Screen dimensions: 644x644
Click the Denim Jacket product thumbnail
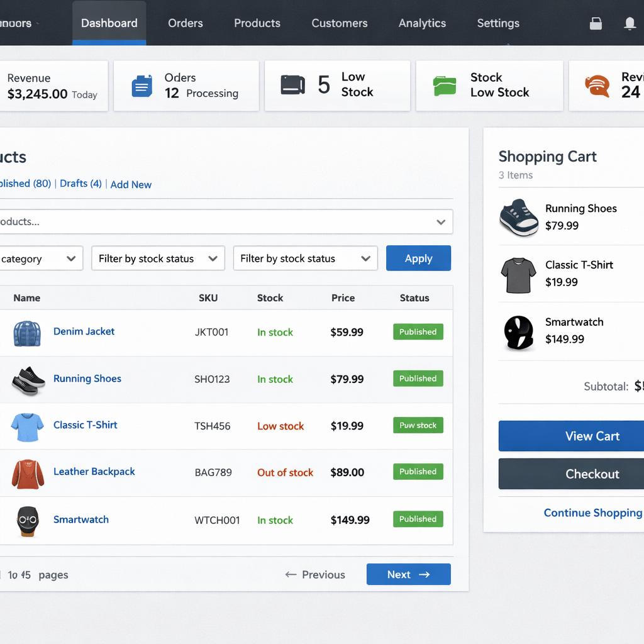28,333
